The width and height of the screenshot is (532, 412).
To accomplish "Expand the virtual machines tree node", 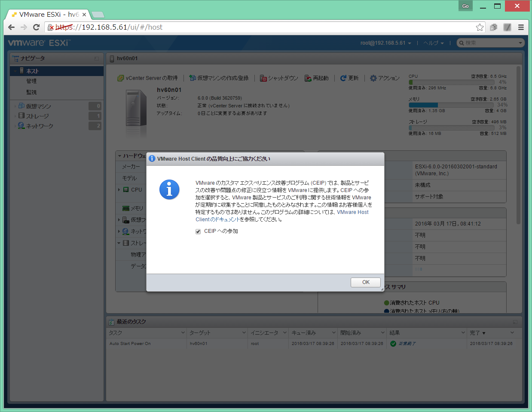I will point(15,106).
